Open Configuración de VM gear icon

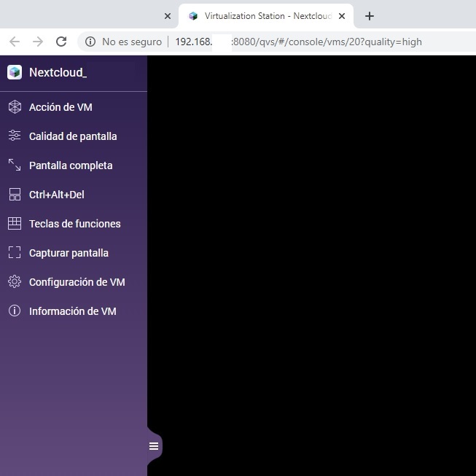point(15,282)
